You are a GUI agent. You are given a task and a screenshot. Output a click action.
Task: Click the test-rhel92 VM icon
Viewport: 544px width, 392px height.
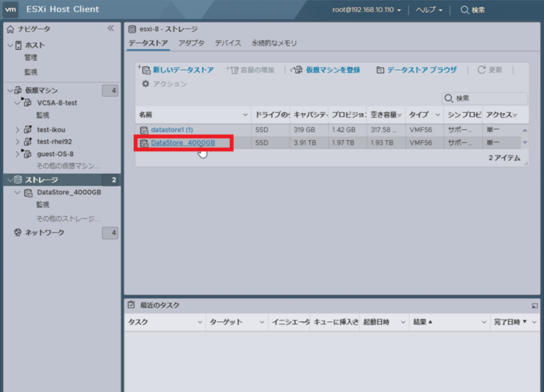[x=28, y=141]
